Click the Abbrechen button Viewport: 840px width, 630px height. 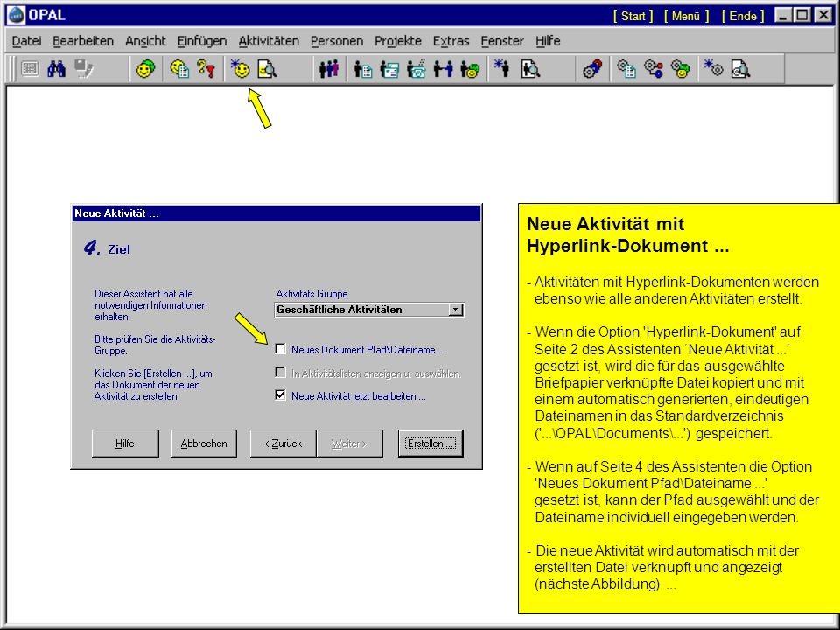(x=204, y=444)
